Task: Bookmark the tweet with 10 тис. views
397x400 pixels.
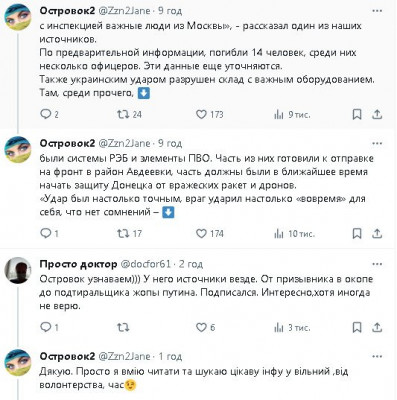Action: [357, 233]
